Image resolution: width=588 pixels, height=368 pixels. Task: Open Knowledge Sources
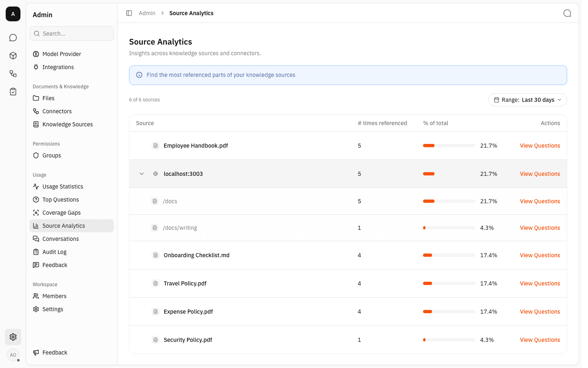click(x=71, y=124)
